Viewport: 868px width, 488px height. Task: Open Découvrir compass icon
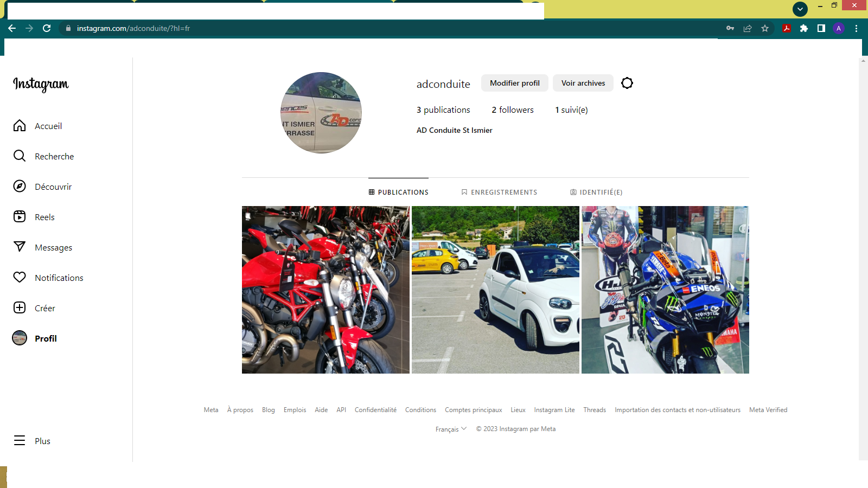[20, 187]
